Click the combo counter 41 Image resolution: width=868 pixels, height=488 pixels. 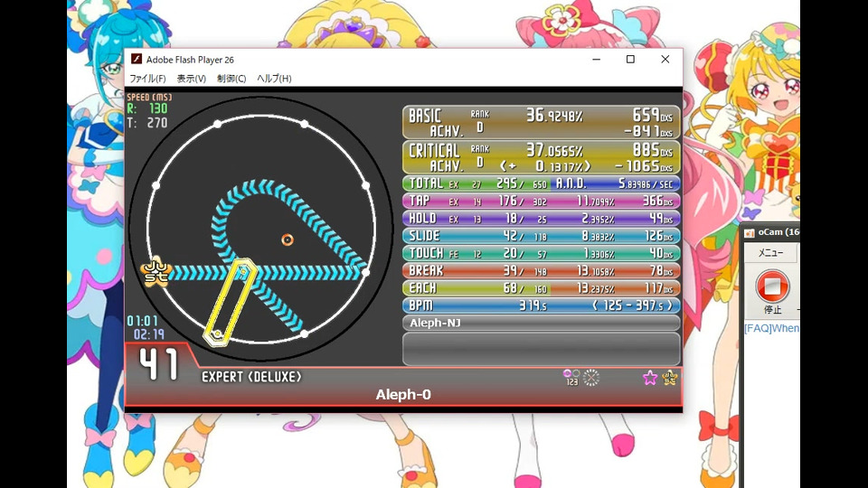point(159,364)
